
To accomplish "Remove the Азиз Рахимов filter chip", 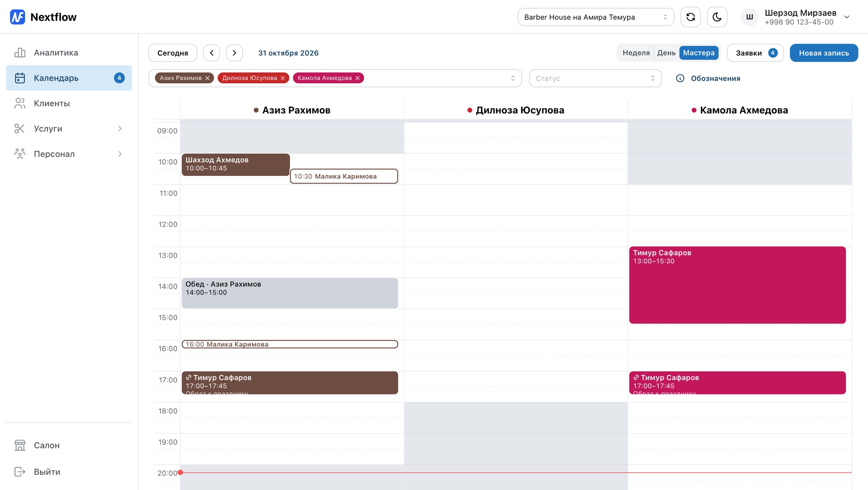I will pos(207,78).
